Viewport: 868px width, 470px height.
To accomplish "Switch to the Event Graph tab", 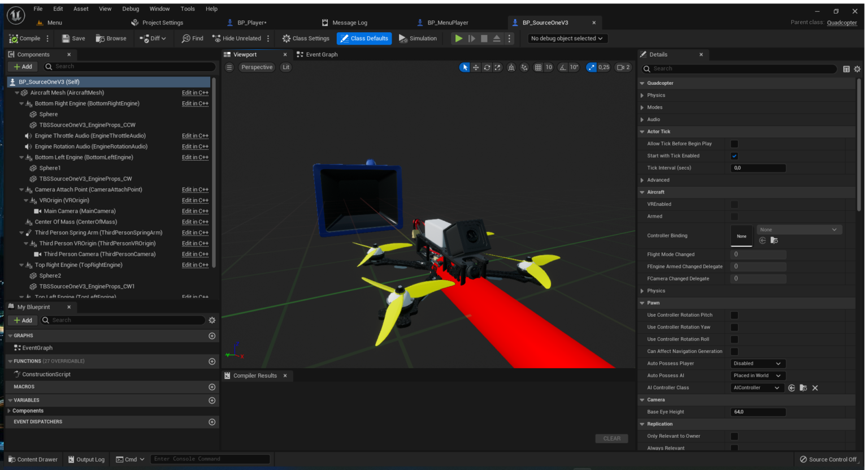I will pos(321,54).
